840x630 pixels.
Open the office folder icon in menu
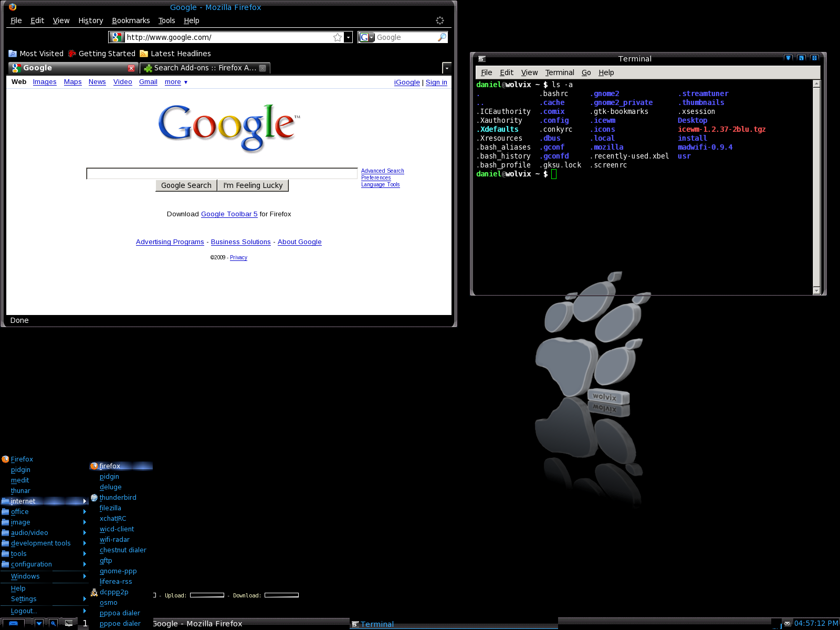[5, 511]
